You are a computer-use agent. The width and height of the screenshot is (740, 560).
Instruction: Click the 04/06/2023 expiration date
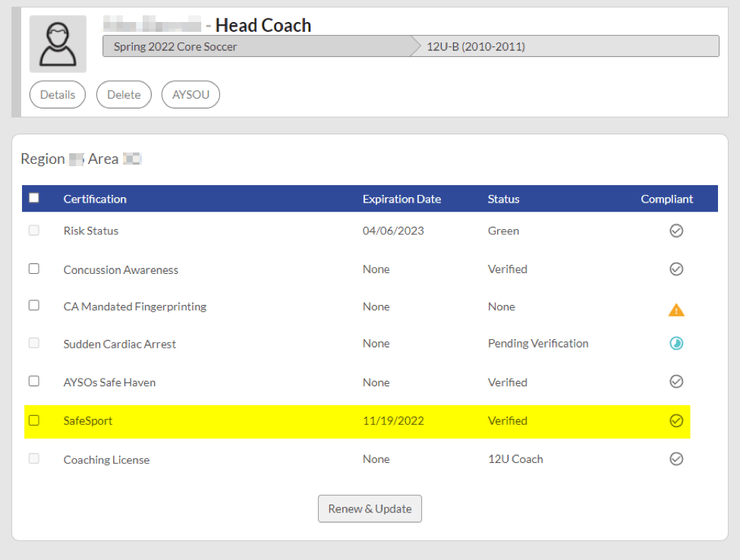coord(393,231)
